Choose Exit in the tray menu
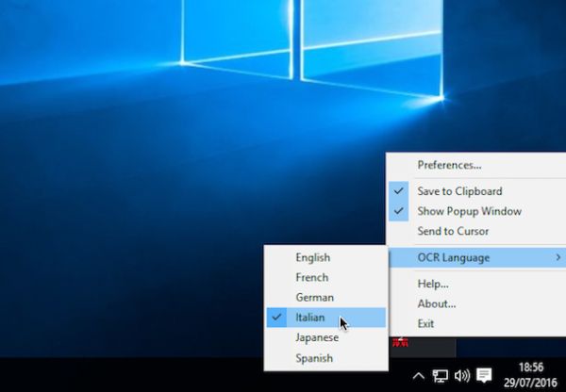The height and width of the screenshot is (392, 566). 477,323
